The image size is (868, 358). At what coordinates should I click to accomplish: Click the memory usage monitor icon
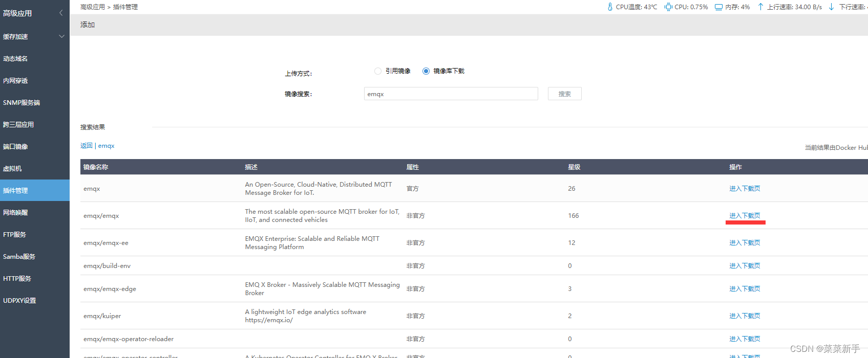(718, 7)
